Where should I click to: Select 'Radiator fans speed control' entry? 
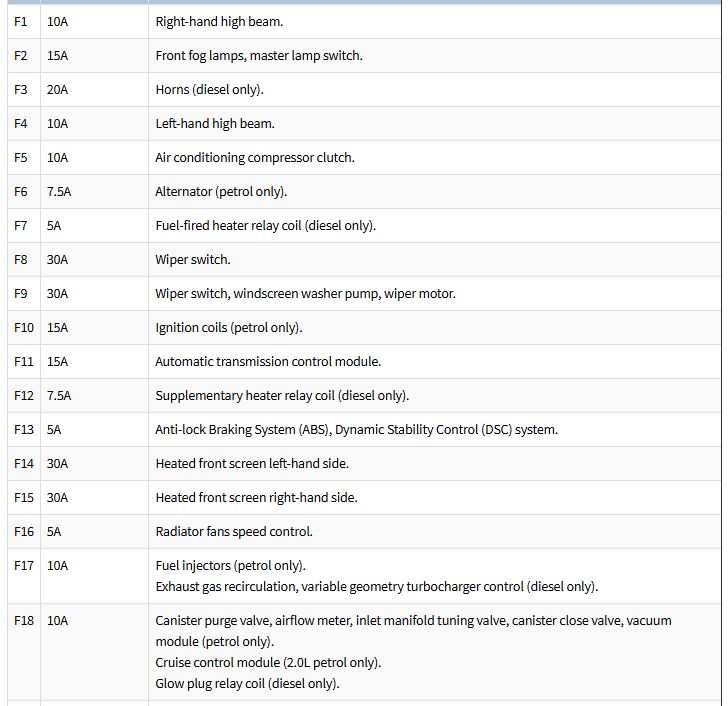[x=233, y=531]
